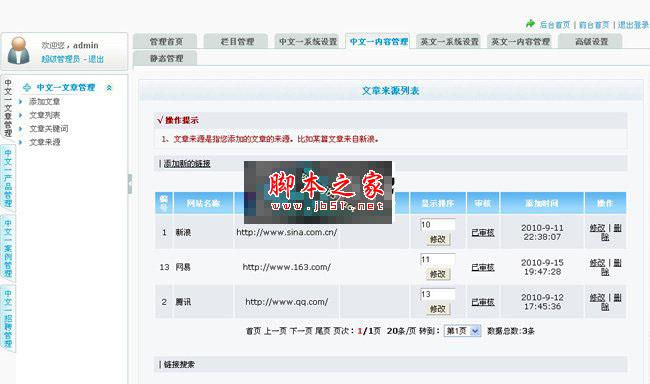This screenshot has height=384, width=650.
Task: Click the arrow bullet next to 文章关键词
Action: (x=20, y=129)
